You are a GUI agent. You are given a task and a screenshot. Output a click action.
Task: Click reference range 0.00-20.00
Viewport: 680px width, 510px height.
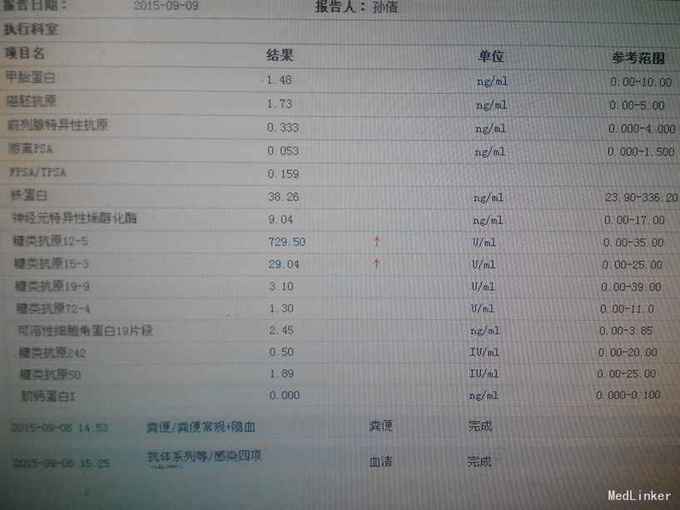click(x=628, y=352)
